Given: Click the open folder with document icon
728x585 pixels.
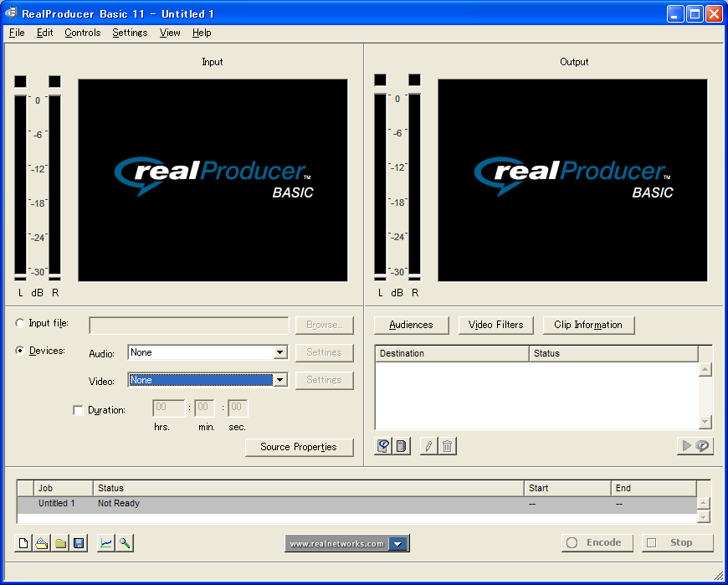Looking at the screenshot, I should [42, 543].
